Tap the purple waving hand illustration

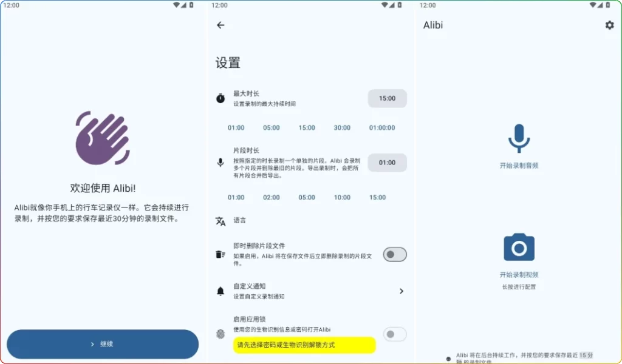pos(102,138)
